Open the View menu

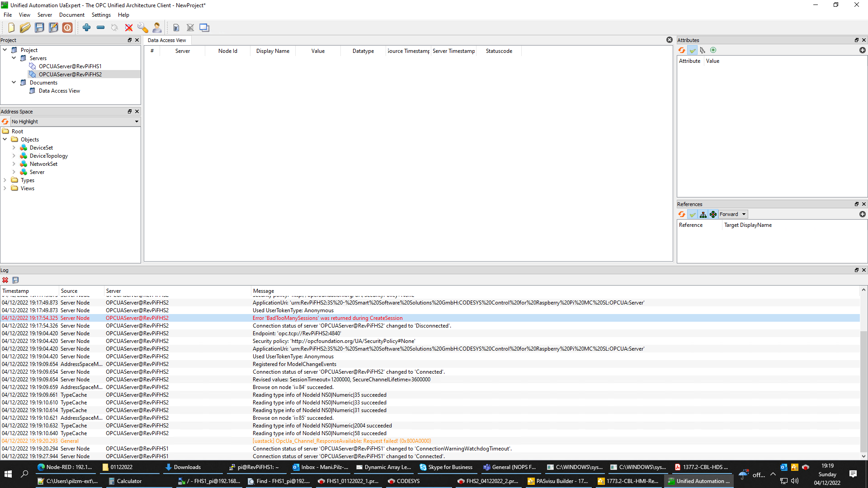point(24,15)
